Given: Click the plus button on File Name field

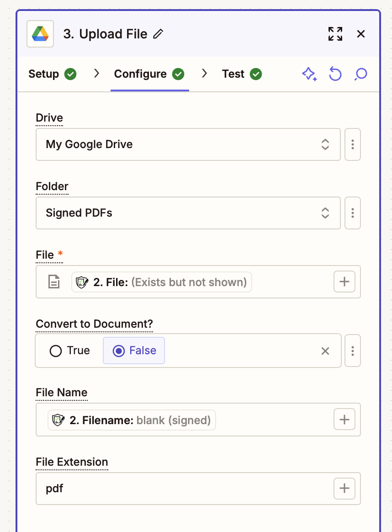Looking at the screenshot, I should click(344, 419).
